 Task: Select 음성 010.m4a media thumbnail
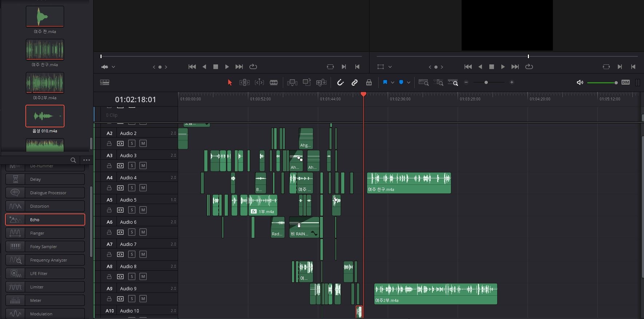point(45,116)
